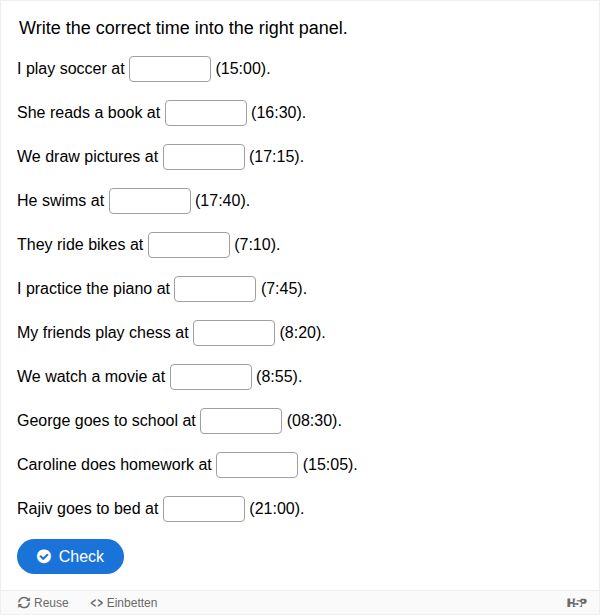The image size is (600, 615).
Task: Click the code brackets icon beside Einbetten
Action: tap(97, 603)
